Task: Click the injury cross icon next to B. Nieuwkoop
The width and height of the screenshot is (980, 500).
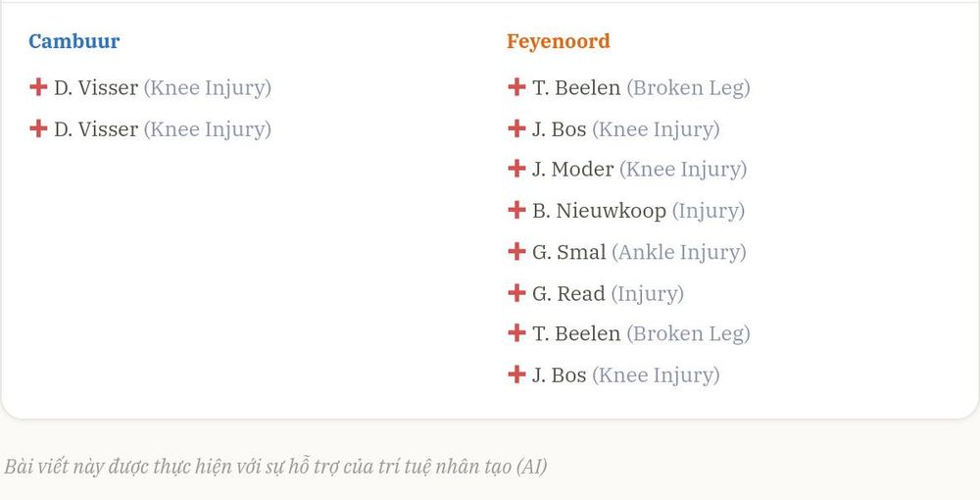Action: pyautogui.click(x=516, y=210)
